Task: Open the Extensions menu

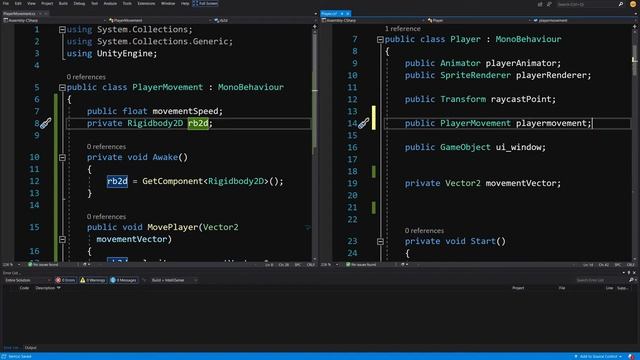Action: tap(146, 4)
